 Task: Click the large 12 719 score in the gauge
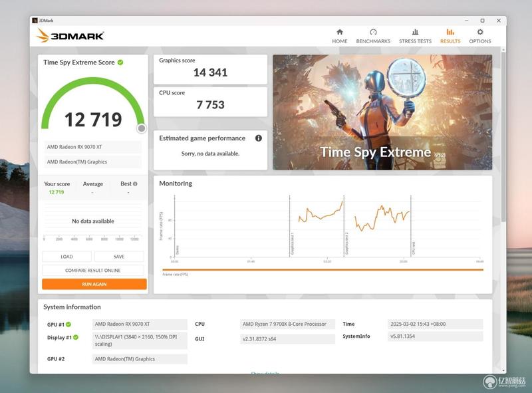[x=93, y=120]
